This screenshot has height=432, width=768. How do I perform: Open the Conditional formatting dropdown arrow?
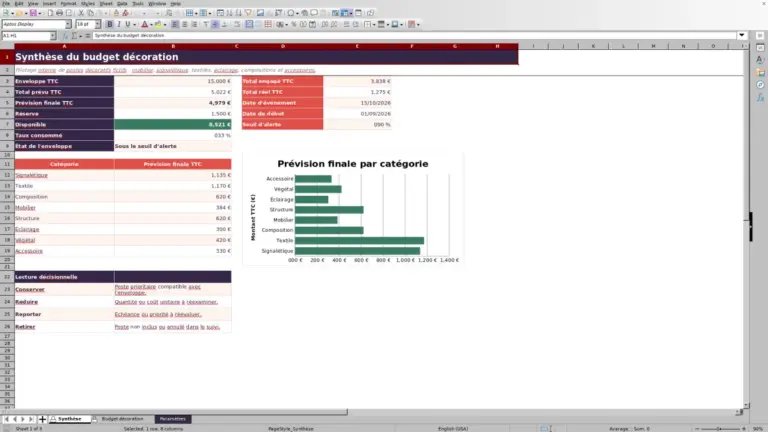click(x=418, y=24)
